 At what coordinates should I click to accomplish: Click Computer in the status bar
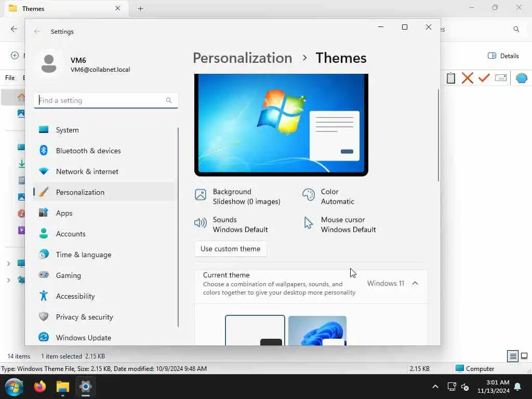click(475, 368)
